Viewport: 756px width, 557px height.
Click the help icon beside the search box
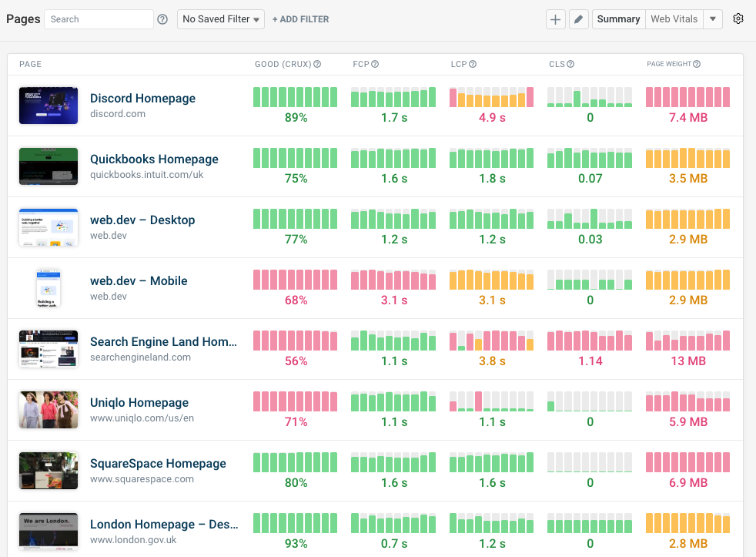pyautogui.click(x=162, y=18)
